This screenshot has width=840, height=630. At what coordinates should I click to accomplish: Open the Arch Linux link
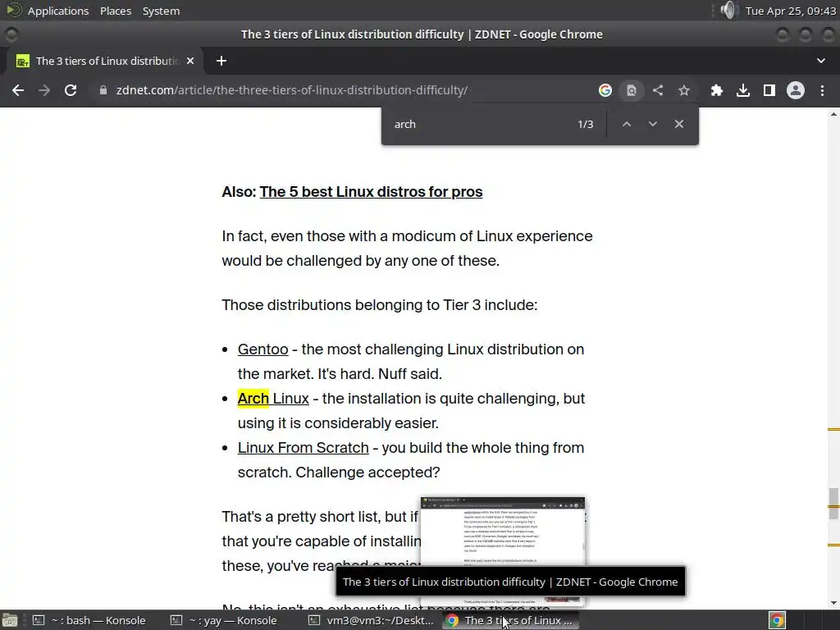pos(273,399)
